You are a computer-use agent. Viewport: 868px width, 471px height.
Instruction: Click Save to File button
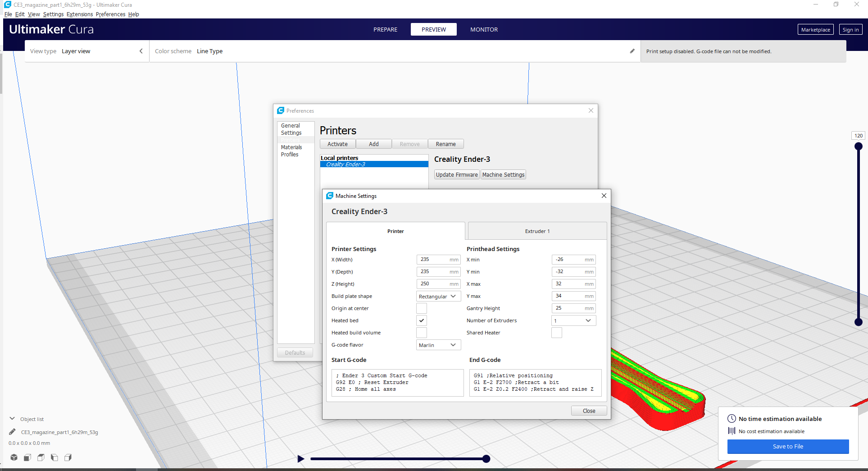788,446
